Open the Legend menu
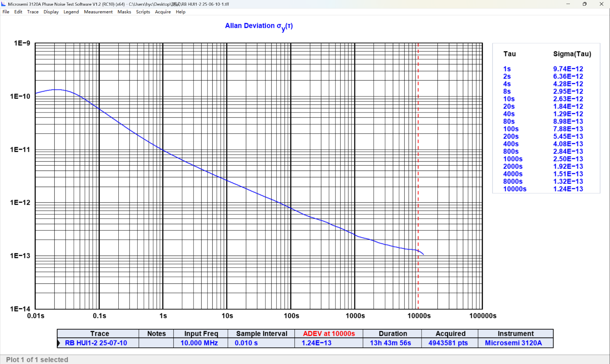Screen dimensions: 610x364 [71, 12]
